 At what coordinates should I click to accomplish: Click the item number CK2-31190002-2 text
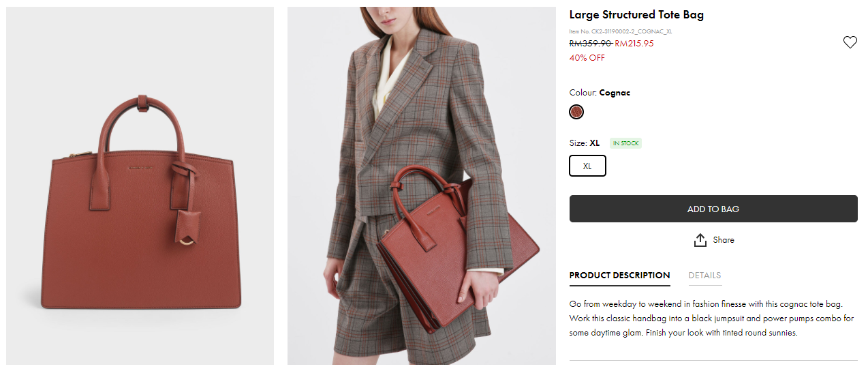tap(621, 31)
